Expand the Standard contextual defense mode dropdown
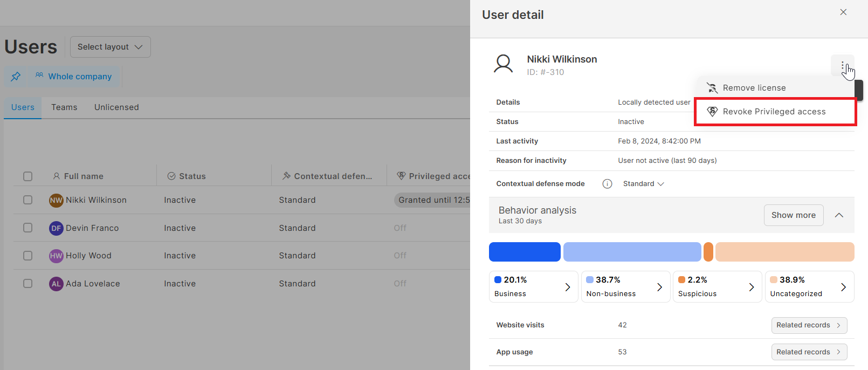This screenshot has height=370, width=868. point(643,184)
